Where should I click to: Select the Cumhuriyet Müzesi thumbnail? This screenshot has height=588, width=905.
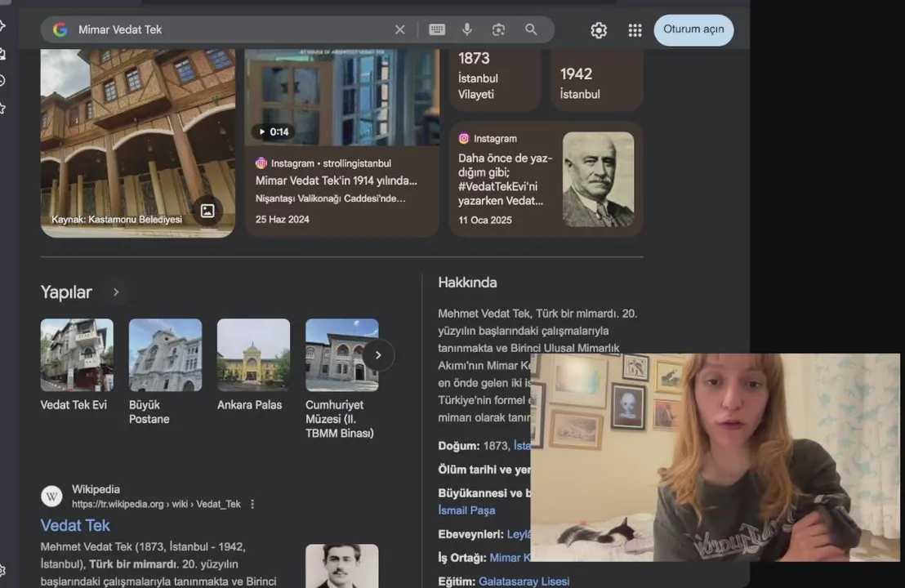pos(341,355)
